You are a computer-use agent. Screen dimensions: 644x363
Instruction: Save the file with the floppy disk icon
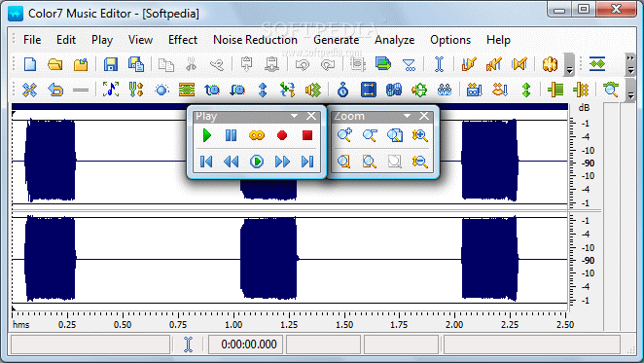111,64
